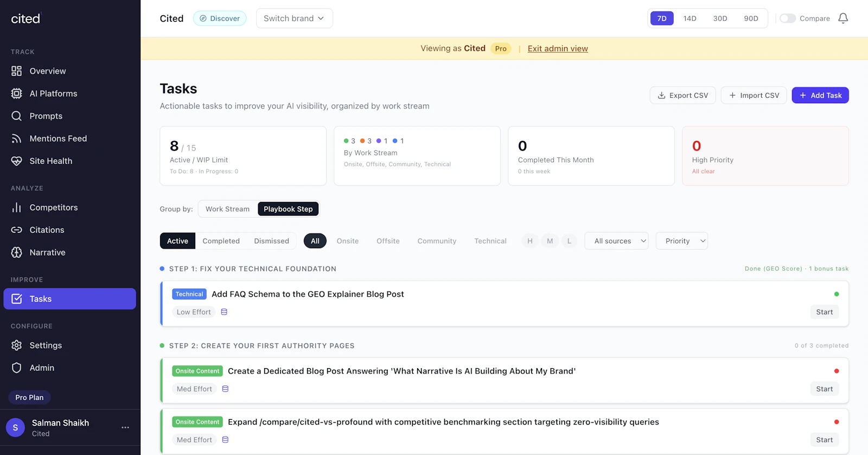This screenshot has width=868, height=455.
Task: Click the Technical tag on FAQ Schema task
Action: click(x=189, y=294)
